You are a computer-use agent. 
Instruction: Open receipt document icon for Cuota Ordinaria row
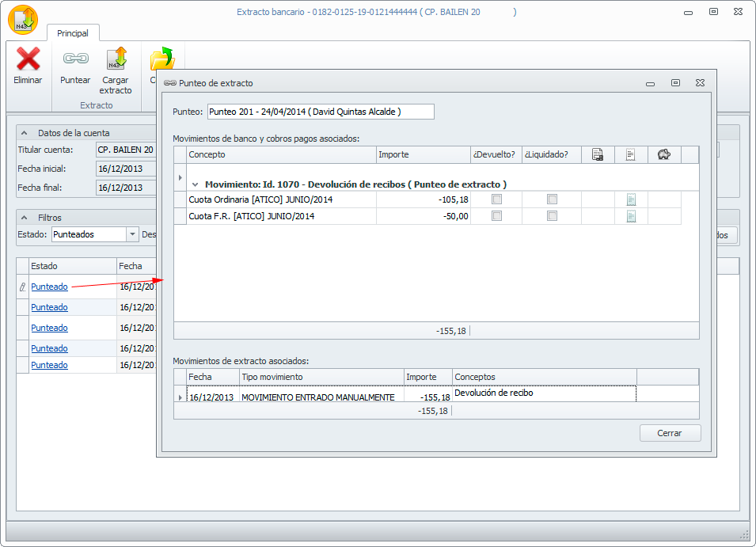631,199
